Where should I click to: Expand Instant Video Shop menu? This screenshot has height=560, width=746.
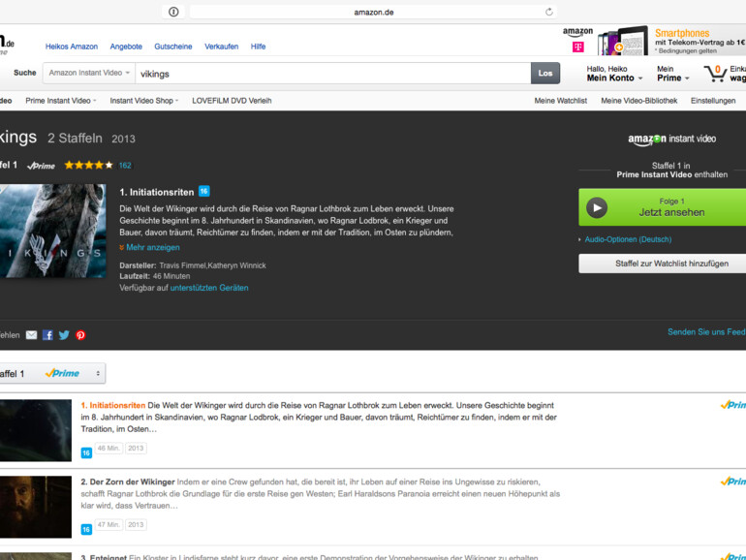144,101
